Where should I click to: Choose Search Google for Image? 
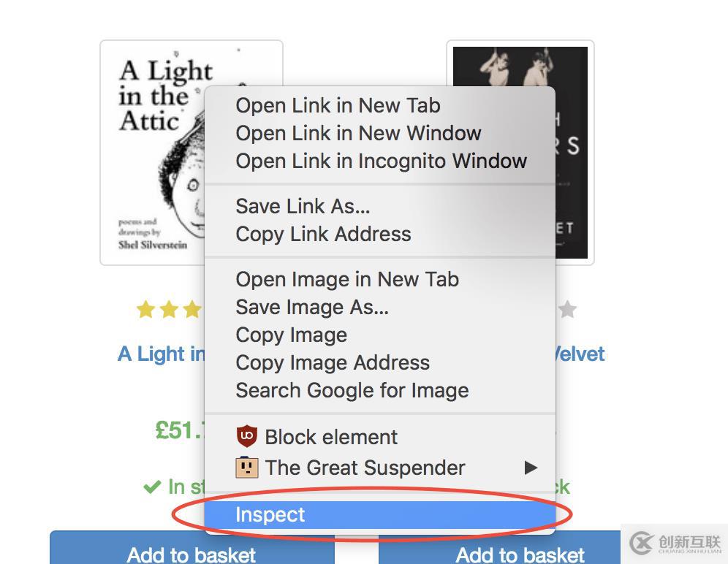point(352,390)
